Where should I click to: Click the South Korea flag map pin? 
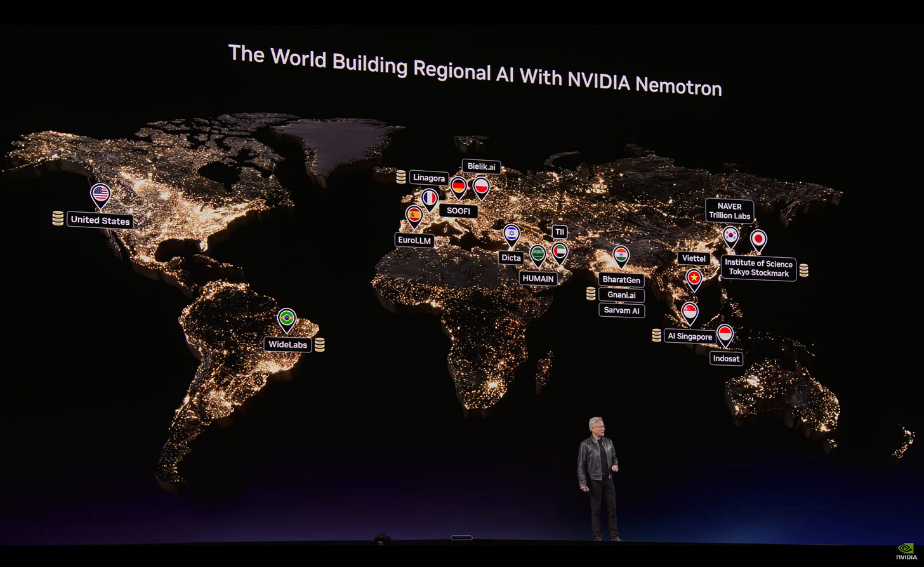tap(731, 237)
